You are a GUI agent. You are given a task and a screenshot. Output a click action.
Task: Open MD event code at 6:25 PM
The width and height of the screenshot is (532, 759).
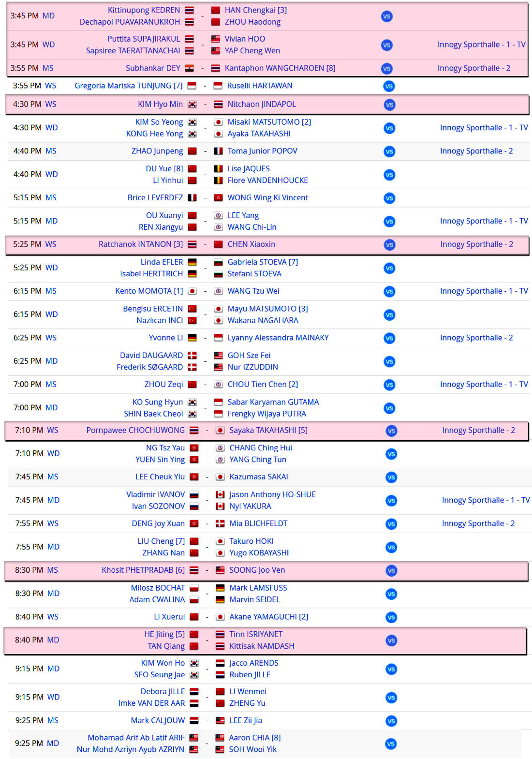click(x=52, y=361)
